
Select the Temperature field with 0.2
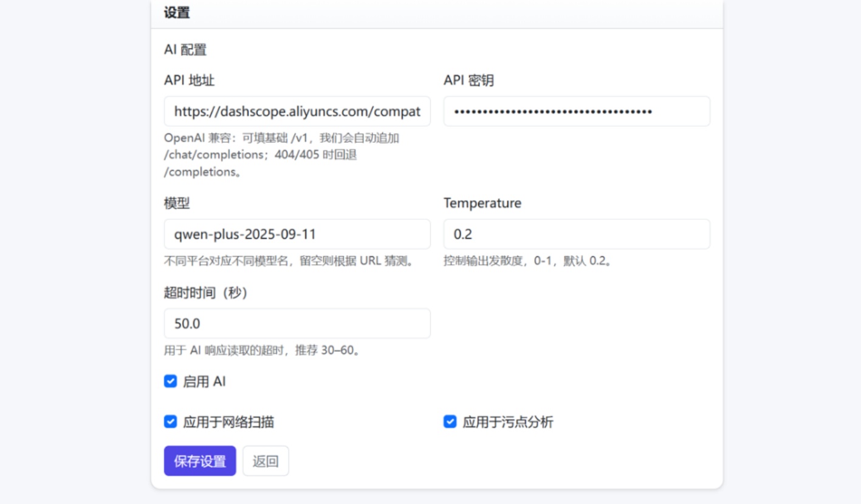point(576,234)
